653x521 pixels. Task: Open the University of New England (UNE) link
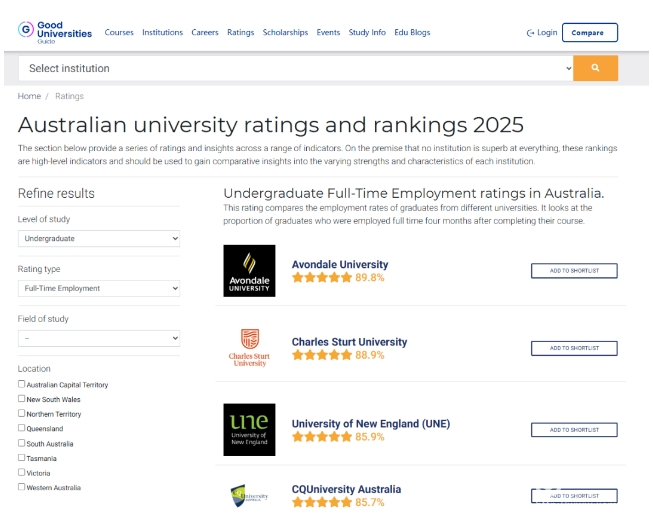[371, 424]
